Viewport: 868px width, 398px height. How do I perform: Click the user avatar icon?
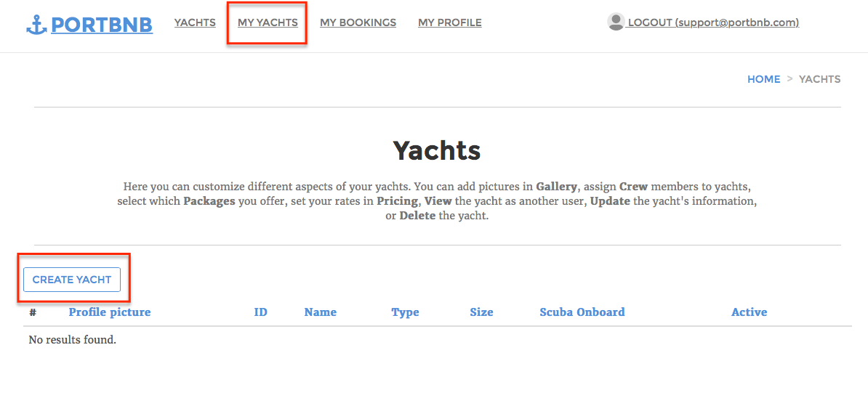click(616, 22)
